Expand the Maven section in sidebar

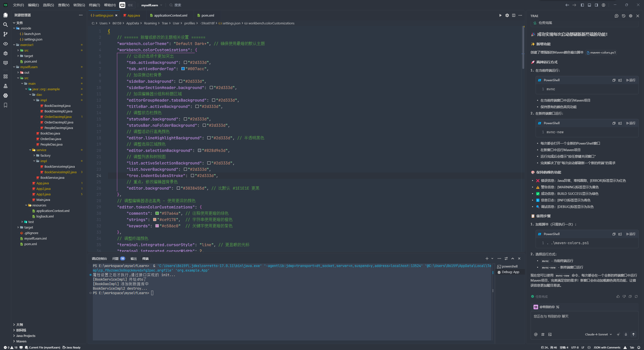[21, 341]
